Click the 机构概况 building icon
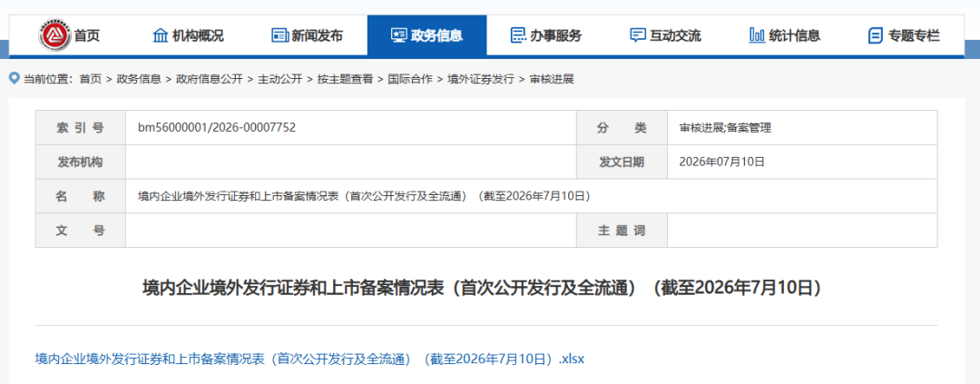The image size is (980, 384). coord(160,35)
